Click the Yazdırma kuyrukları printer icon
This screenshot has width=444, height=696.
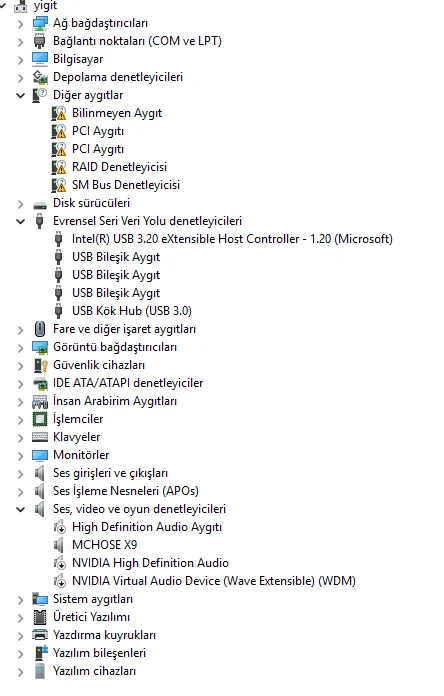click(x=40, y=635)
